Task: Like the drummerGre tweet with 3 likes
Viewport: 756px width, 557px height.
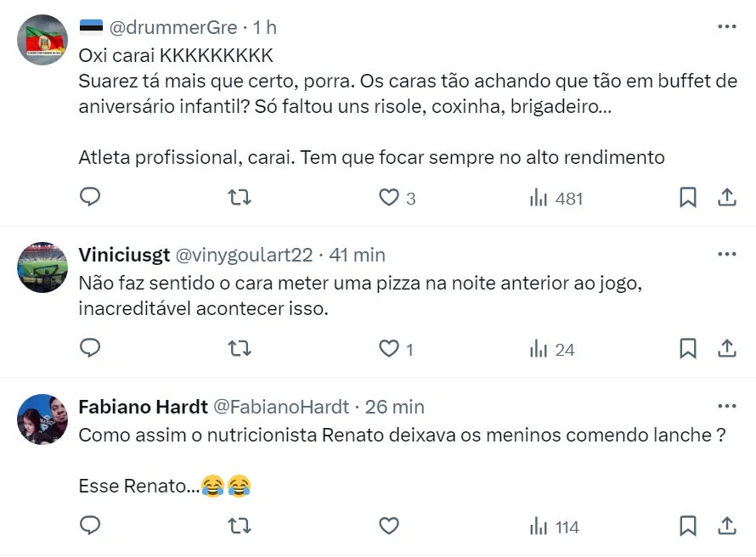Action: click(389, 198)
